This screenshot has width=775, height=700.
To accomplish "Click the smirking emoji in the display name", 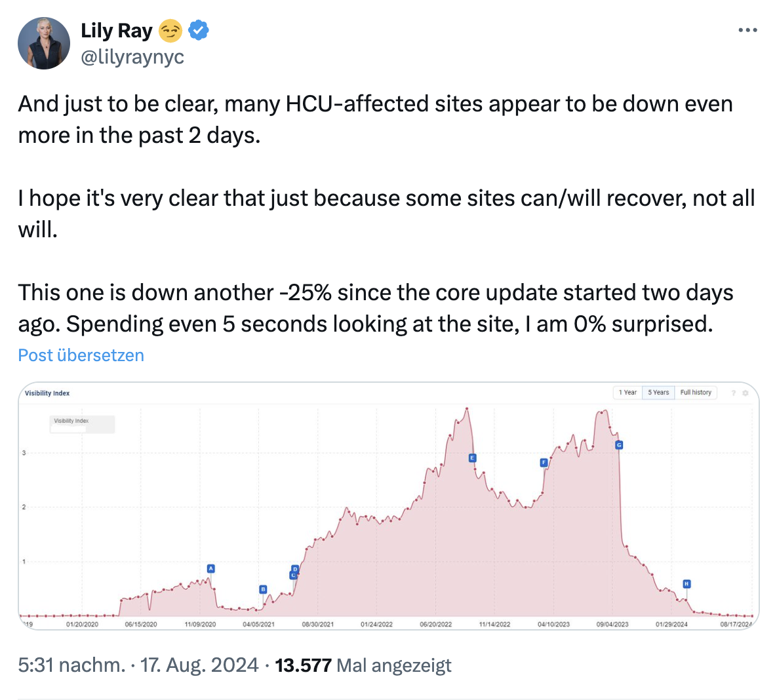I will pyautogui.click(x=170, y=30).
